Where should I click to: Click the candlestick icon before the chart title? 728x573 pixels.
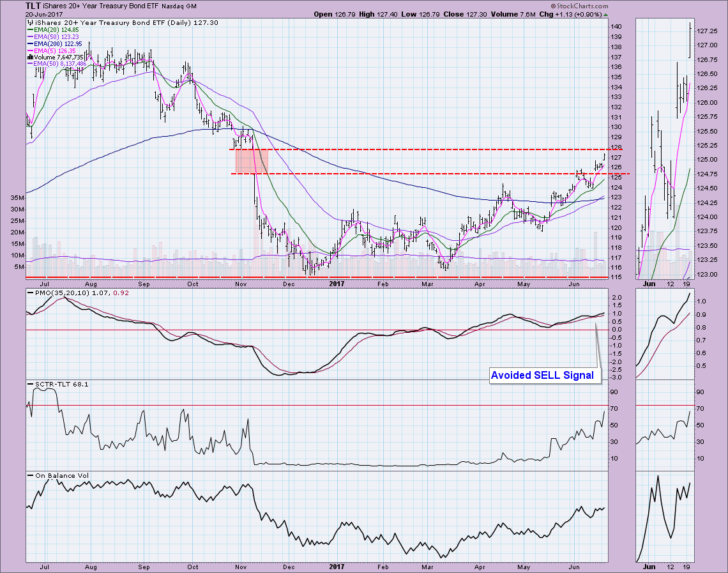(29, 22)
